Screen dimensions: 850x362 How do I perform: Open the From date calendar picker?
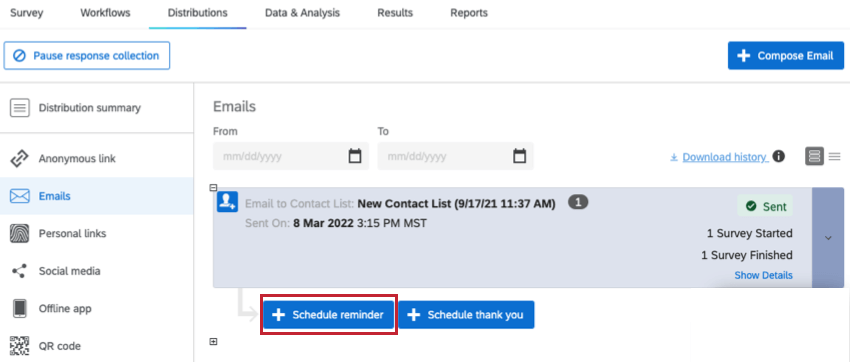(355, 157)
